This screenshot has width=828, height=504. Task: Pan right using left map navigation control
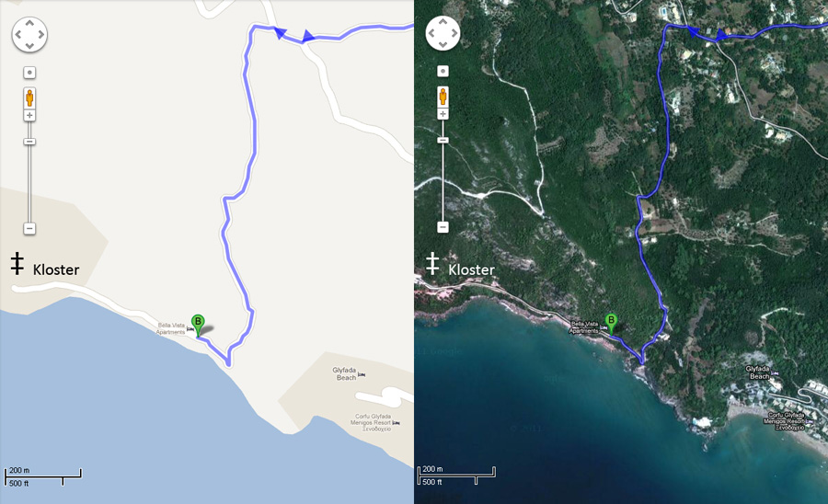(41, 34)
